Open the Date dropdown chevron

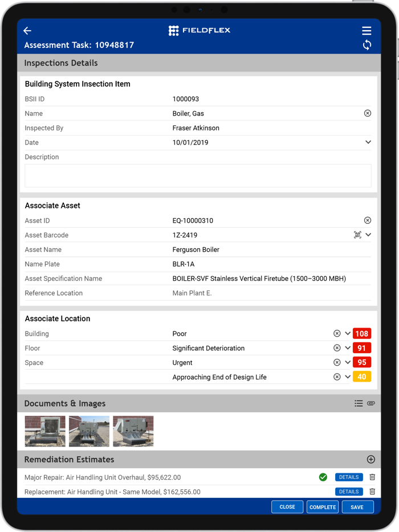[368, 142]
